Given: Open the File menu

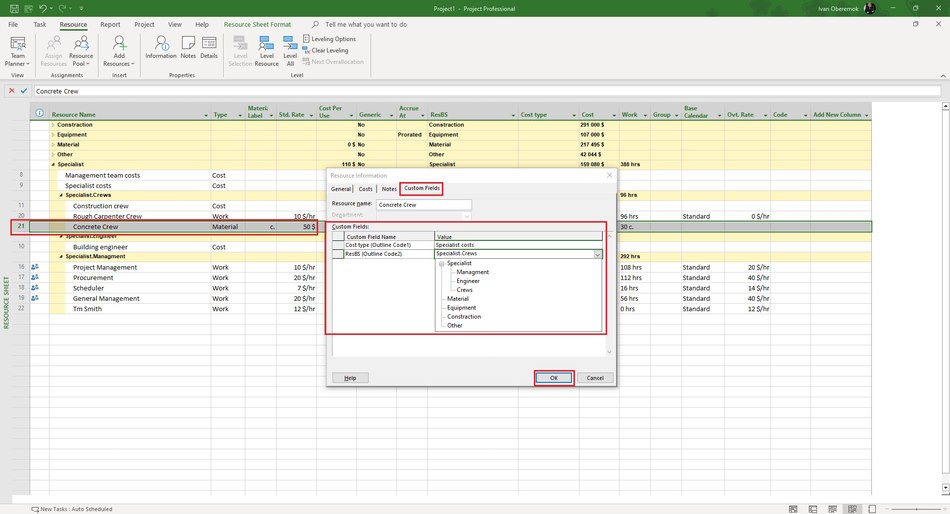Looking at the screenshot, I should click(x=13, y=24).
